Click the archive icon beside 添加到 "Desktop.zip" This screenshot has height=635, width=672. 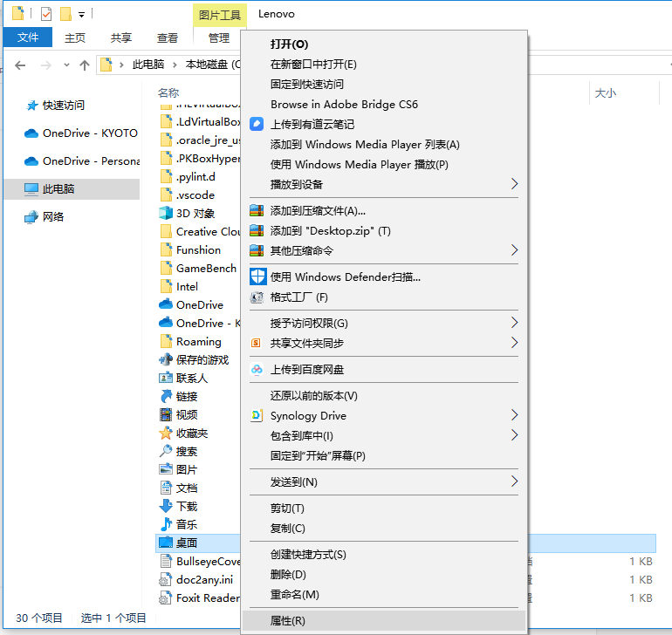[257, 231]
